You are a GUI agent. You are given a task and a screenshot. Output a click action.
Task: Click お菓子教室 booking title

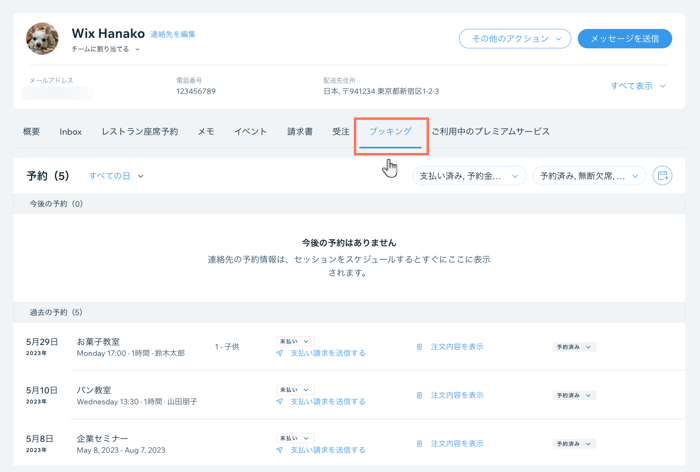point(98,342)
